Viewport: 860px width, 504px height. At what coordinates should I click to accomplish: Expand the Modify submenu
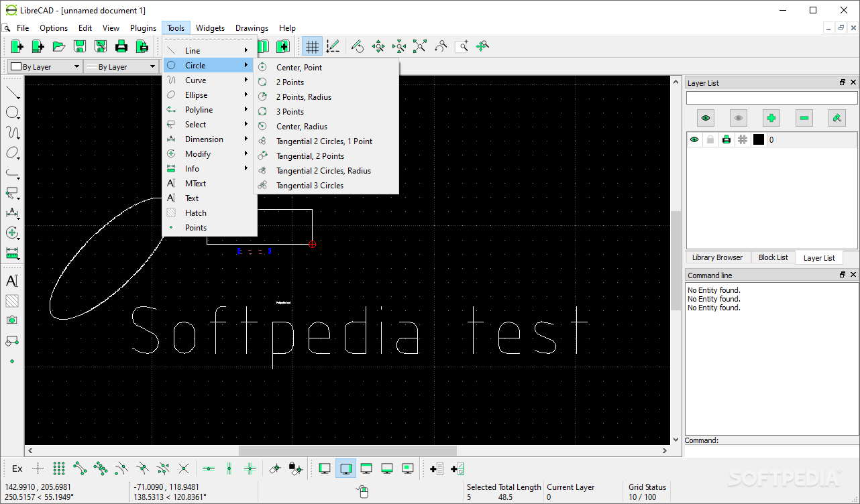210,153
